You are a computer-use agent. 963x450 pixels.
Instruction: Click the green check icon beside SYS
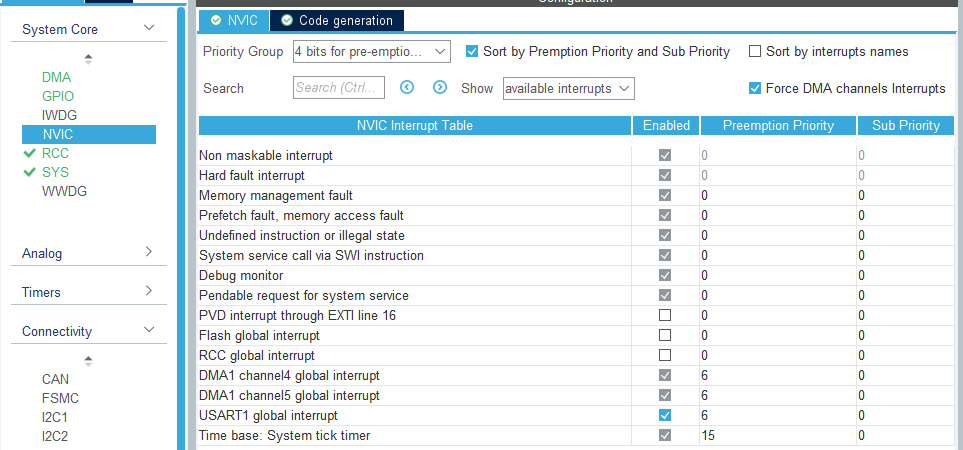29,173
